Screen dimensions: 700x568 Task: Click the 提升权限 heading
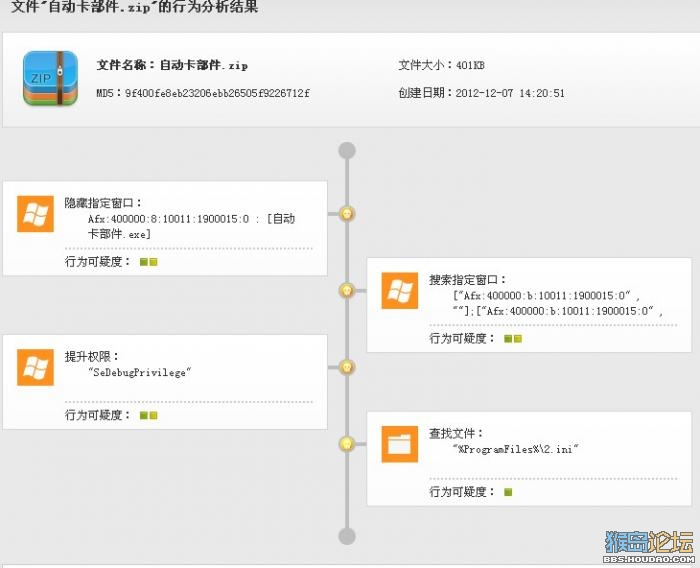92,356
